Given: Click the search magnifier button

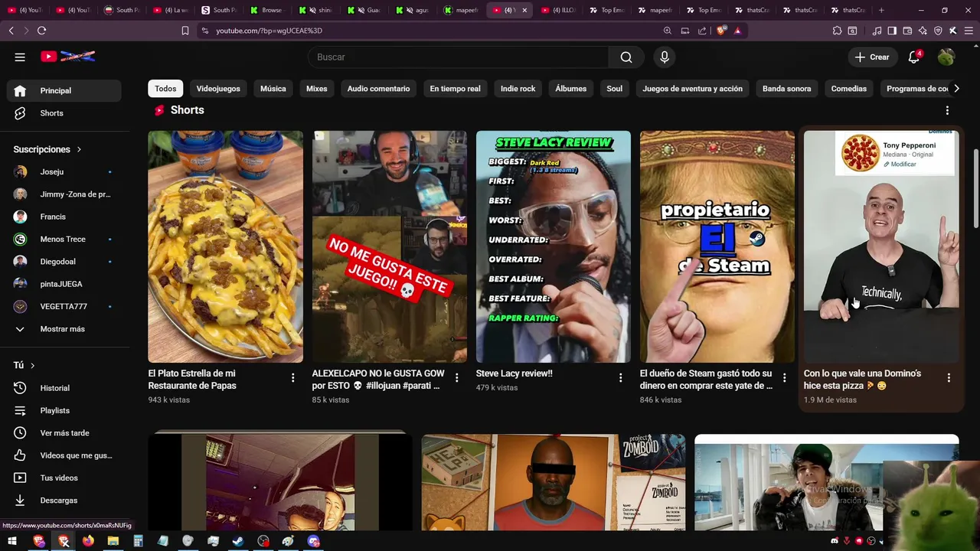Looking at the screenshot, I should tap(626, 57).
